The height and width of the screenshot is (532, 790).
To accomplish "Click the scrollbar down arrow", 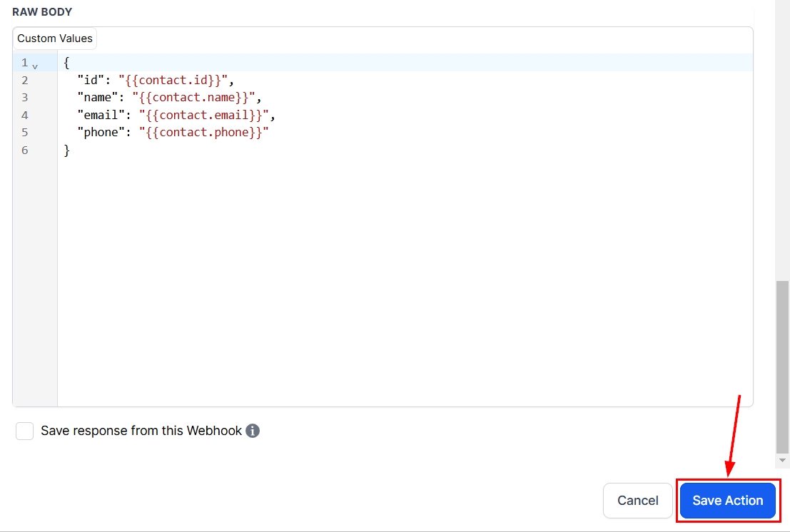I will click(x=782, y=461).
